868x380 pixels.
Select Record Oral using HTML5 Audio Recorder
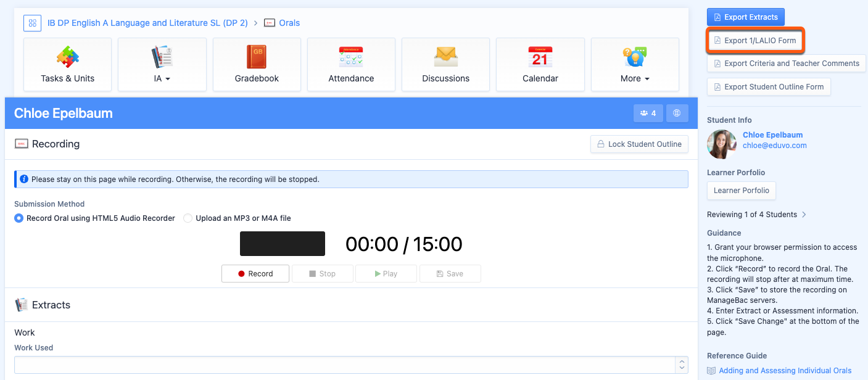(x=19, y=218)
